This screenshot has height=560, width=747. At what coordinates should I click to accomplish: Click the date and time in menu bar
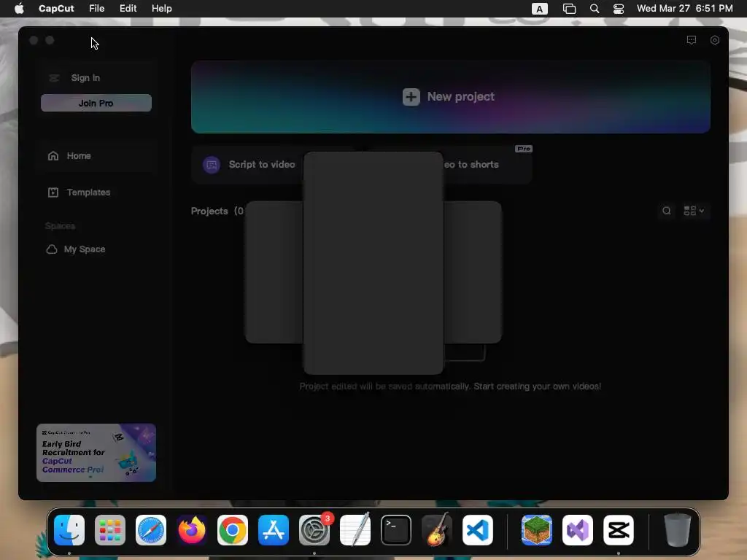(x=684, y=9)
